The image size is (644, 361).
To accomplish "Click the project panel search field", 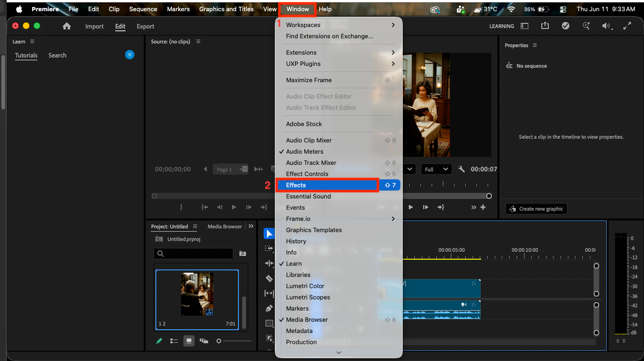I will click(x=193, y=254).
